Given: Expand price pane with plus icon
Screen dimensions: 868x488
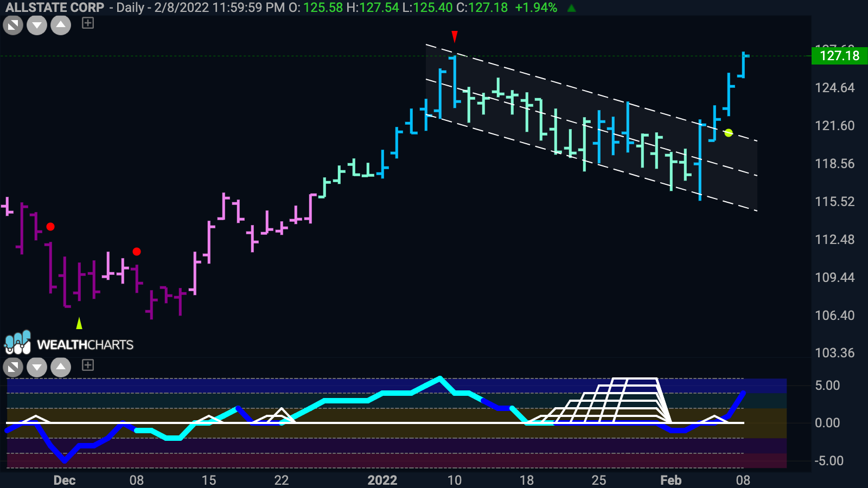Looking at the screenshot, I should (88, 23).
